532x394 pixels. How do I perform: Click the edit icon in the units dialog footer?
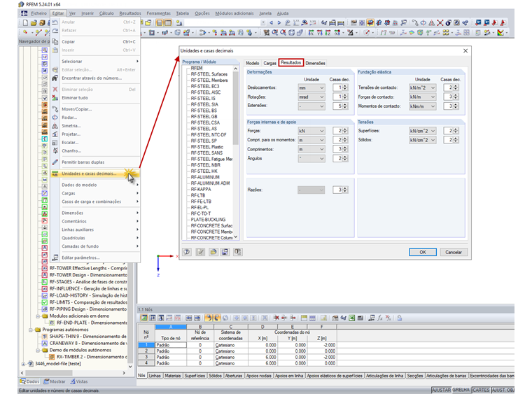(x=200, y=252)
